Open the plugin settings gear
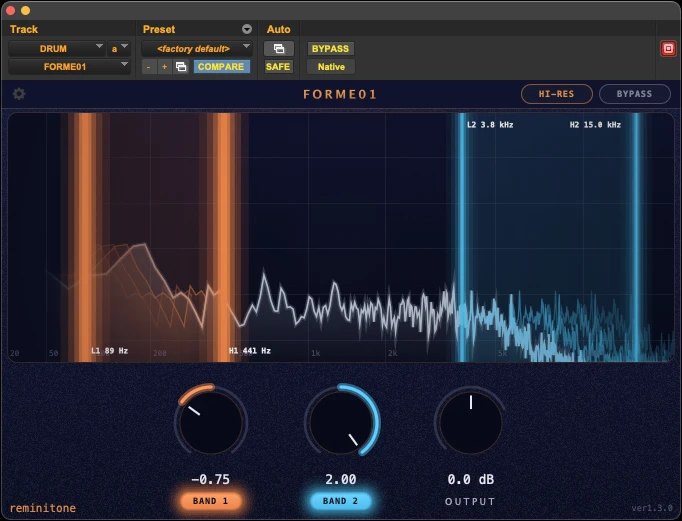Image resolution: width=682 pixels, height=521 pixels. tap(19, 94)
